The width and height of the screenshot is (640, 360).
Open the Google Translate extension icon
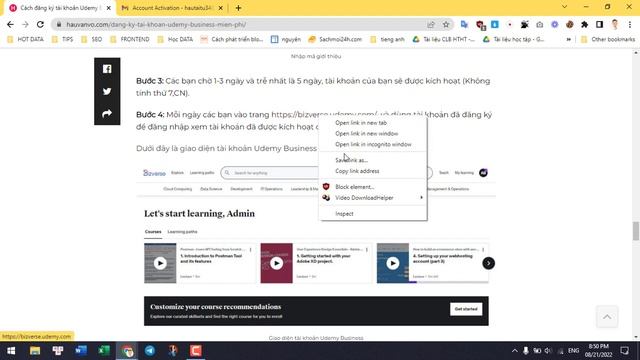click(x=464, y=24)
